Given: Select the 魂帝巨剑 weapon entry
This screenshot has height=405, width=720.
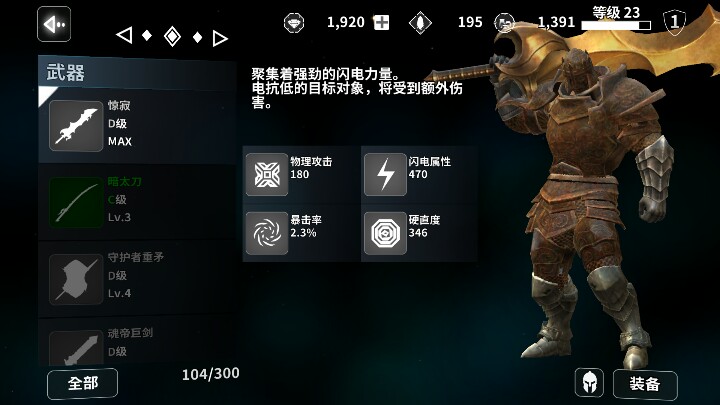Looking at the screenshot, I should (137, 342).
